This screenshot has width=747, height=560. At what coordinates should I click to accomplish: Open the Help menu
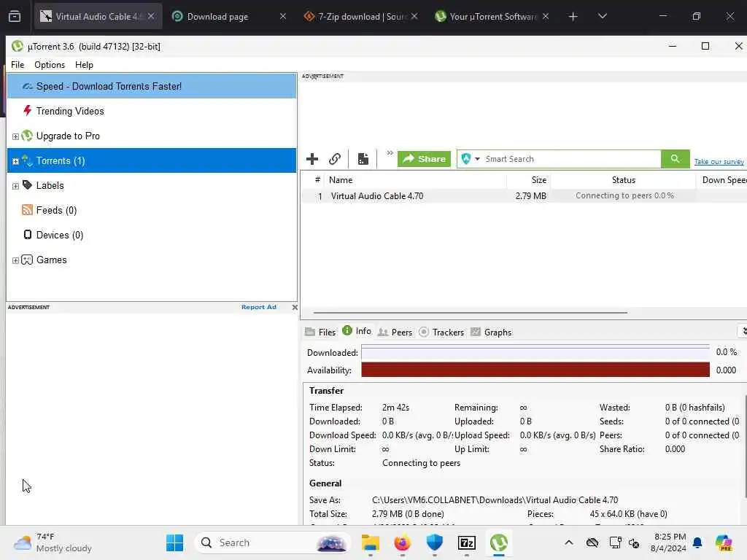point(85,65)
